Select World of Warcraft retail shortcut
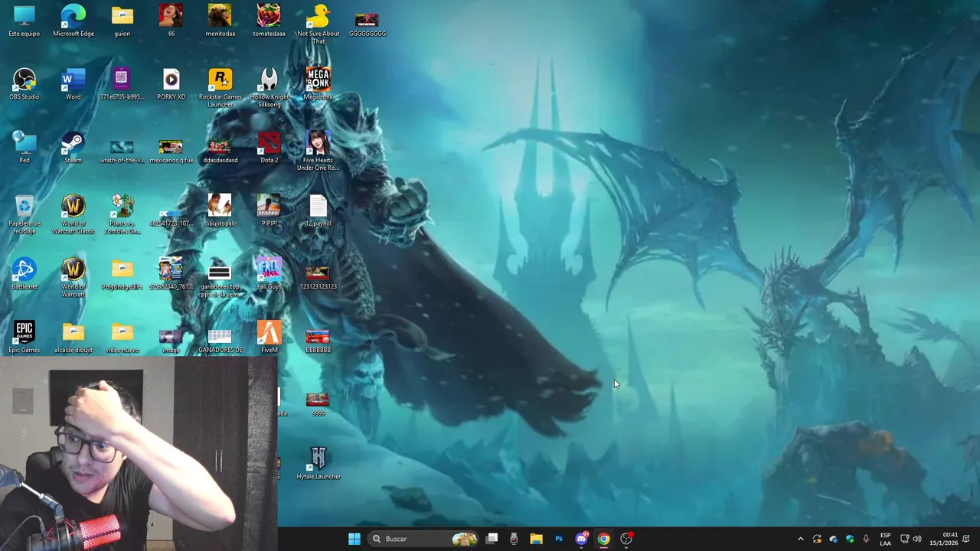Viewport: 980px width, 551px height. click(73, 278)
